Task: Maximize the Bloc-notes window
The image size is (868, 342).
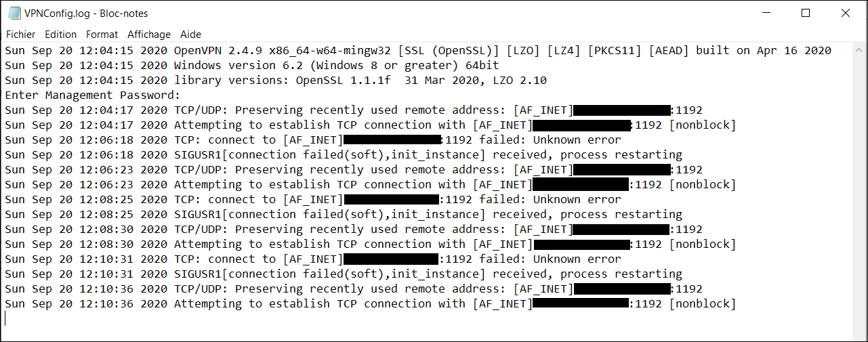Action: [x=806, y=13]
